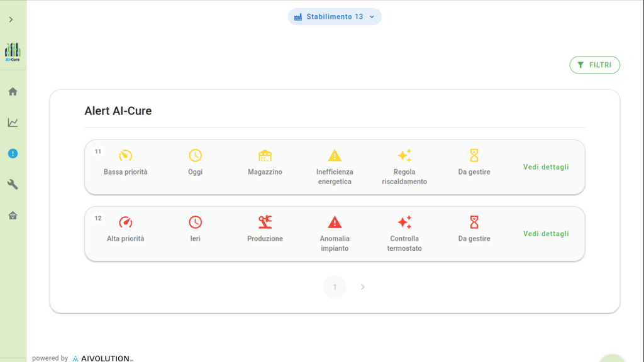Open the Stabilimento 13 dropdown
Image resolution: width=644 pixels, height=362 pixels.
(x=335, y=17)
